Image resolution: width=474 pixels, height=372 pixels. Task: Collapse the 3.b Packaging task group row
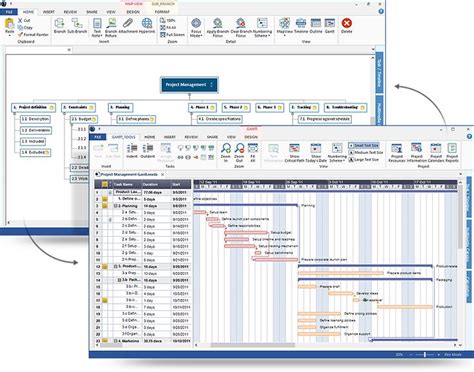119,280
